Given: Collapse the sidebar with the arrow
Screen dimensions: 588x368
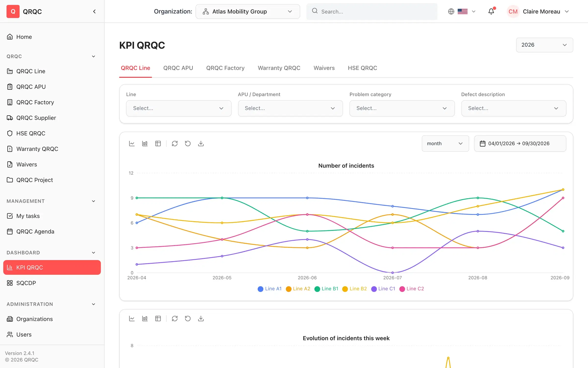Looking at the screenshot, I should point(94,12).
